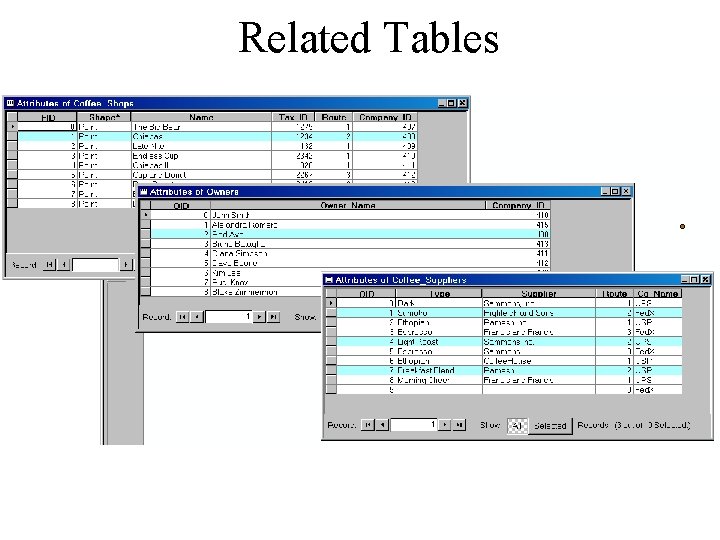Screen dimensions: 720x540
Task: Click the table icon in Coffee_Suppliers title bar
Action: click(x=329, y=280)
